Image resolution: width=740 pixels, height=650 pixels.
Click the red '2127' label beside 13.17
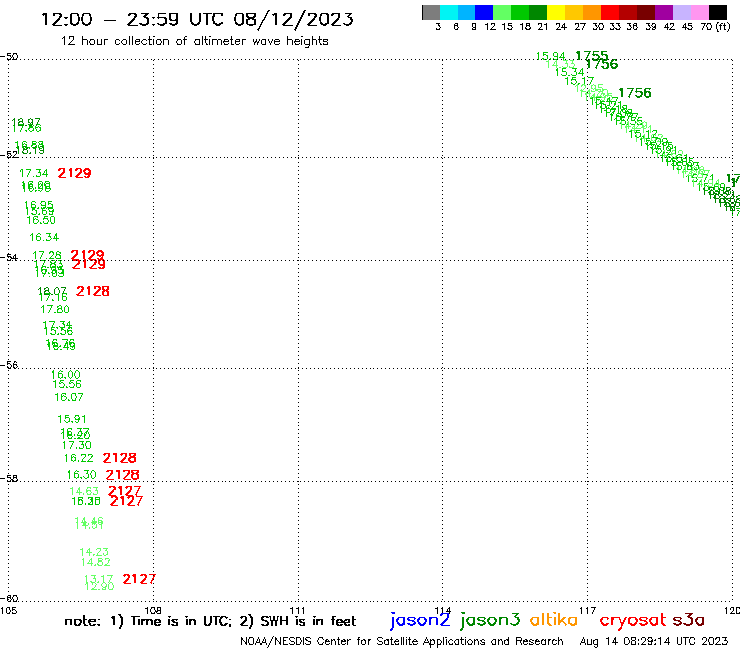[139, 579]
